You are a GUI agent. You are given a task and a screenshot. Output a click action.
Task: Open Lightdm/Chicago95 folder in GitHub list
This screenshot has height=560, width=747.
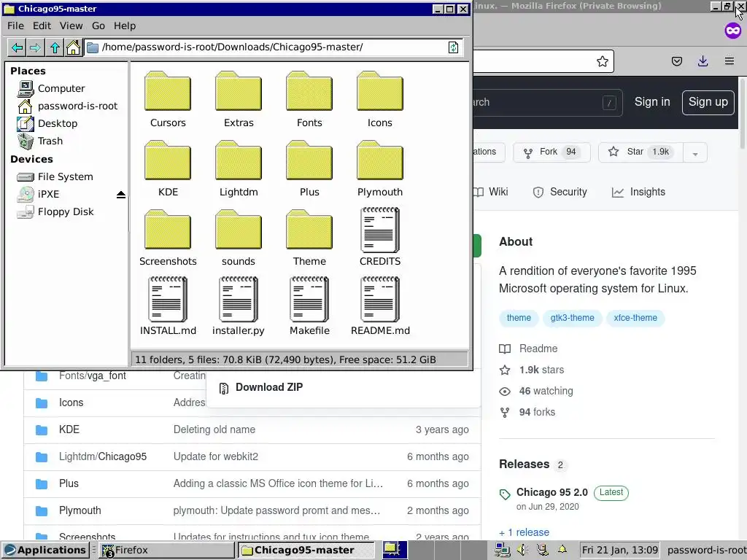click(102, 456)
